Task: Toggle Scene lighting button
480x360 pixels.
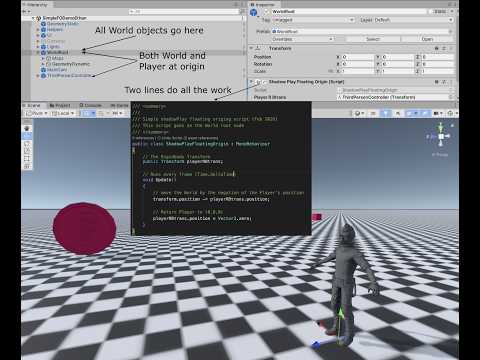Action: 385,113
